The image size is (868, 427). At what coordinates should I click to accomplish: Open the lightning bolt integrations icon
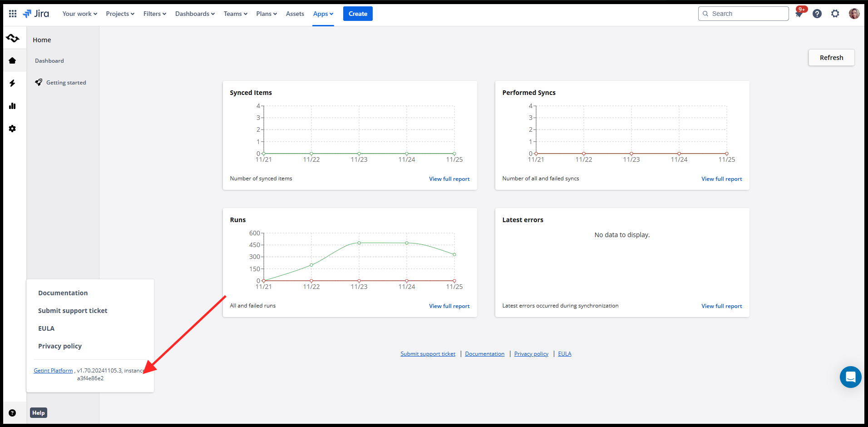(12, 83)
